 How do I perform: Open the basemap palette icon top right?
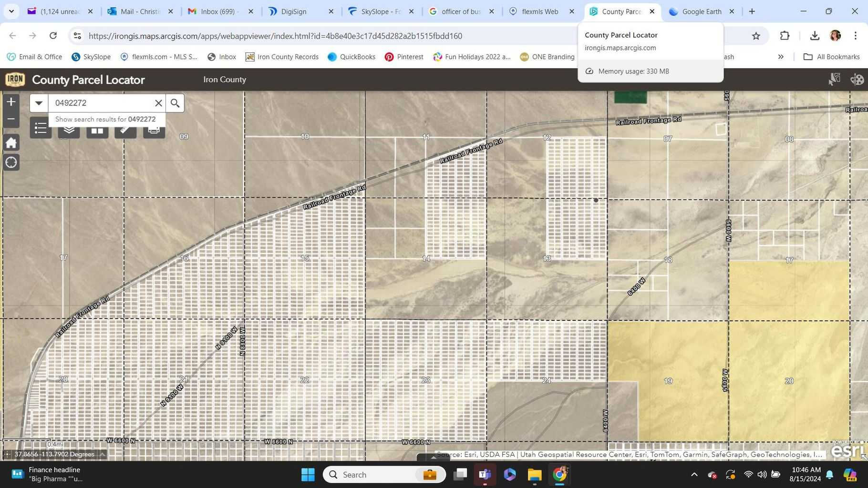[x=857, y=80]
